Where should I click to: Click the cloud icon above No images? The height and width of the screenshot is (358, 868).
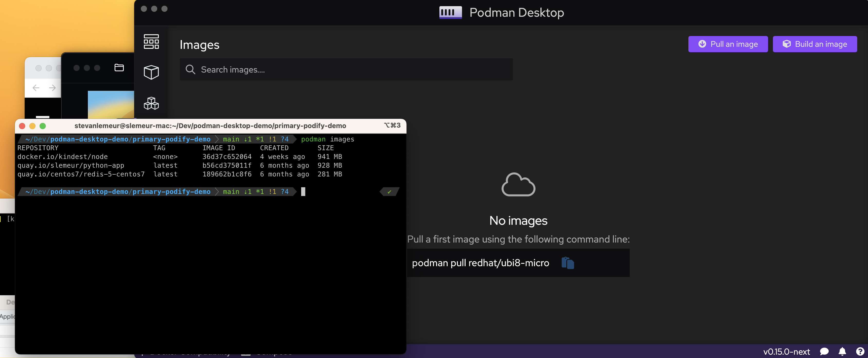click(518, 185)
